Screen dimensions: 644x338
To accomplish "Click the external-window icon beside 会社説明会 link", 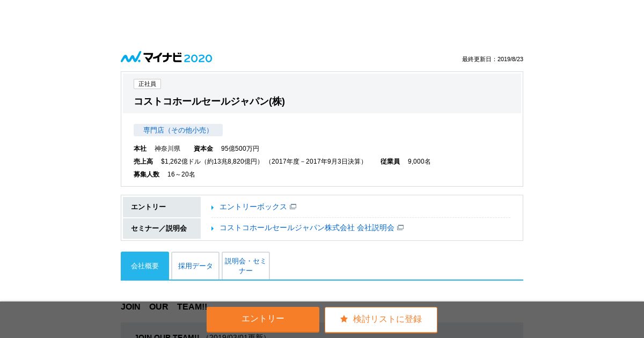I will 400,227.
